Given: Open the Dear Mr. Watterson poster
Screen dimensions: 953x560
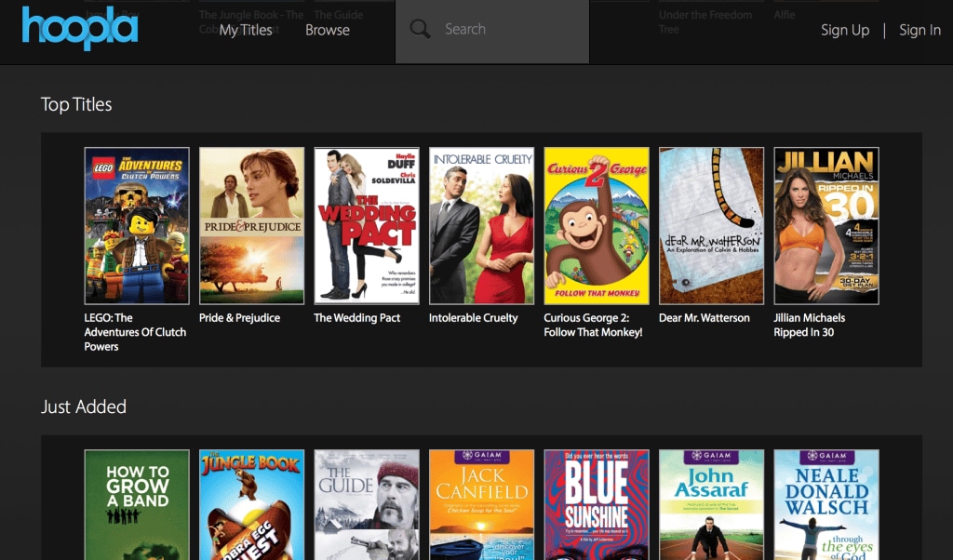Looking at the screenshot, I should [711, 225].
